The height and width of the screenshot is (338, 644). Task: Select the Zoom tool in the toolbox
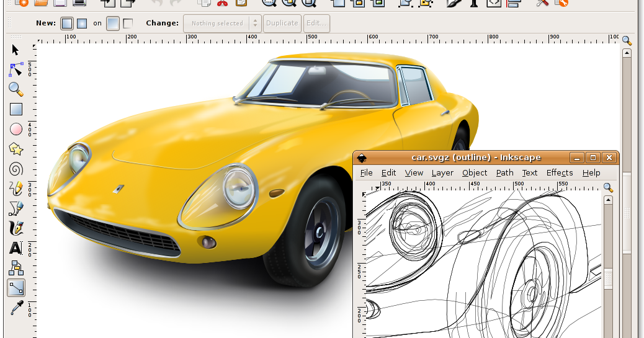point(16,89)
